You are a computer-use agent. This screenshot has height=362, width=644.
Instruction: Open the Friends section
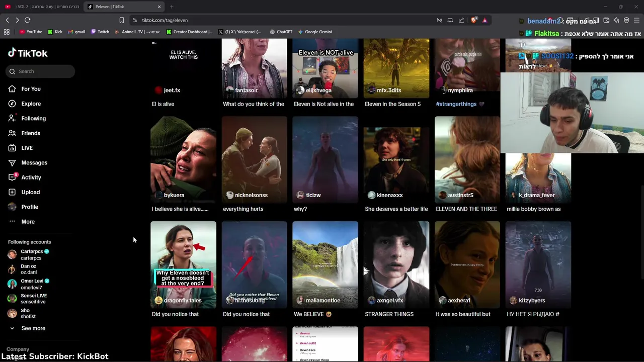(24, 133)
